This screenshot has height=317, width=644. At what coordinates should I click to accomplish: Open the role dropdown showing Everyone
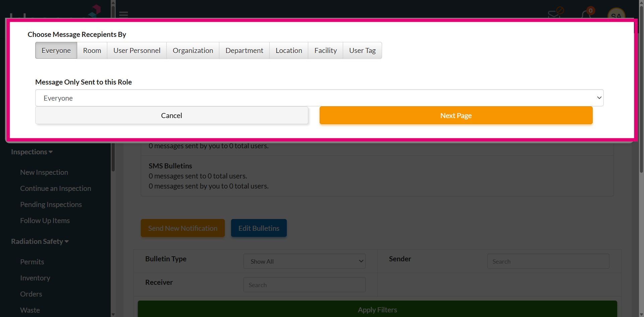(319, 98)
